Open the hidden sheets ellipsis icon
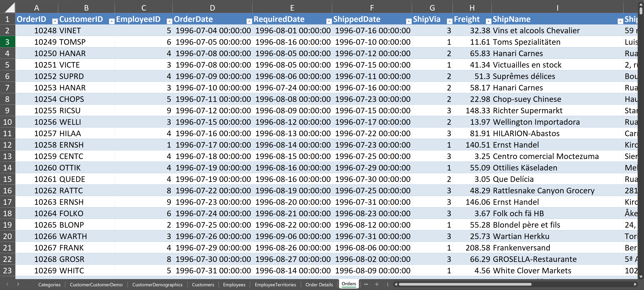The width and height of the screenshot is (644, 290). click(366, 284)
